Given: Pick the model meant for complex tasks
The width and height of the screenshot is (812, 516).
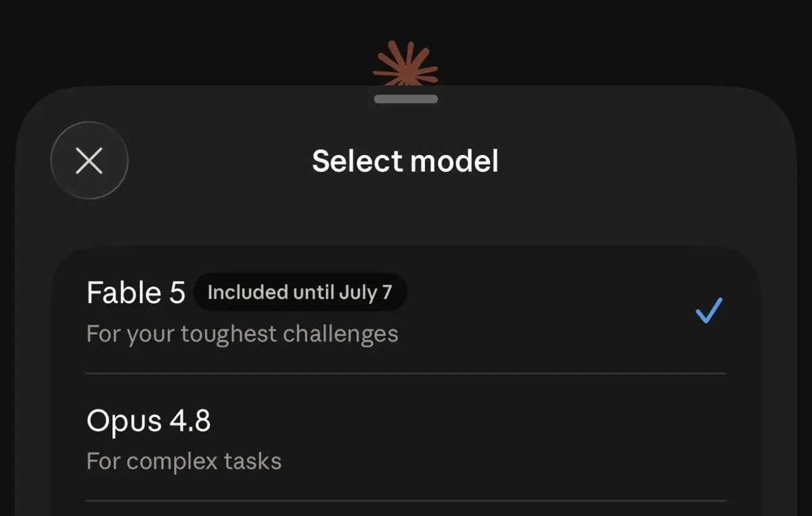Looking at the screenshot, I should (406, 437).
